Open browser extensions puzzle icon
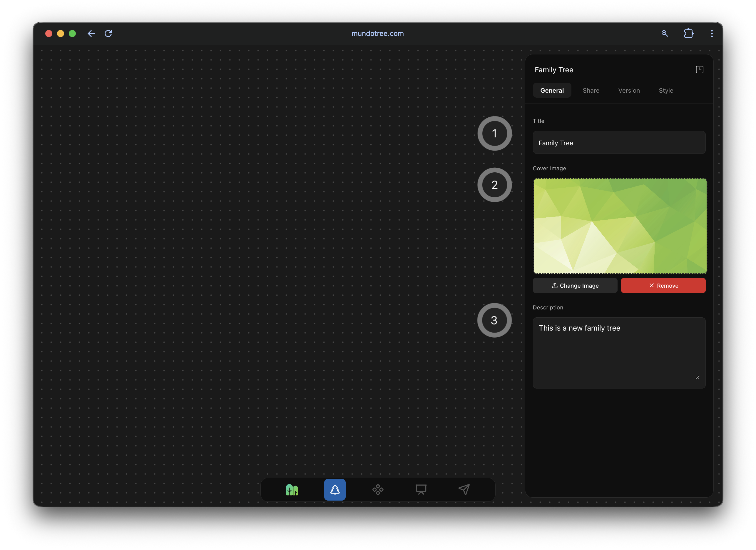756x550 pixels. tap(688, 33)
